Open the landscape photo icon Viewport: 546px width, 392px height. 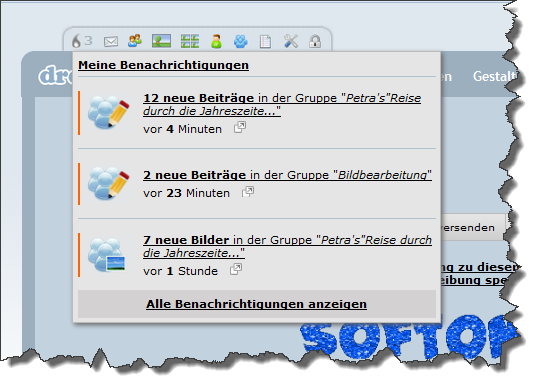161,41
